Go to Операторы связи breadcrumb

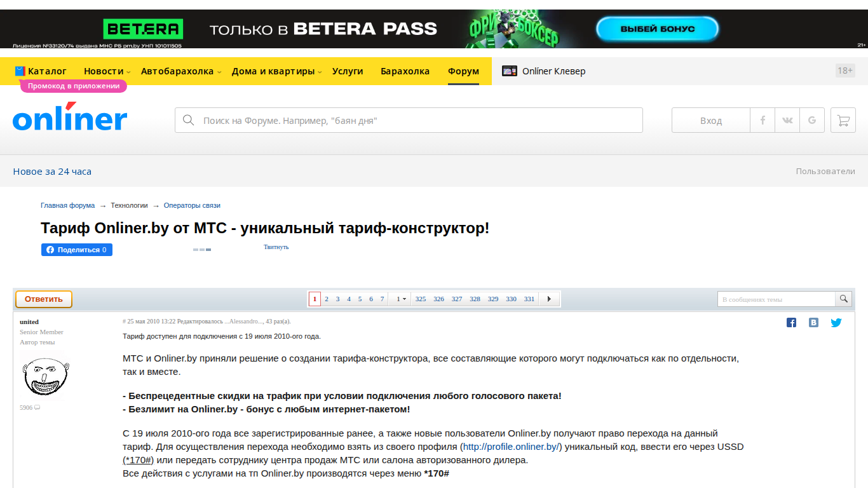click(x=192, y=205)
